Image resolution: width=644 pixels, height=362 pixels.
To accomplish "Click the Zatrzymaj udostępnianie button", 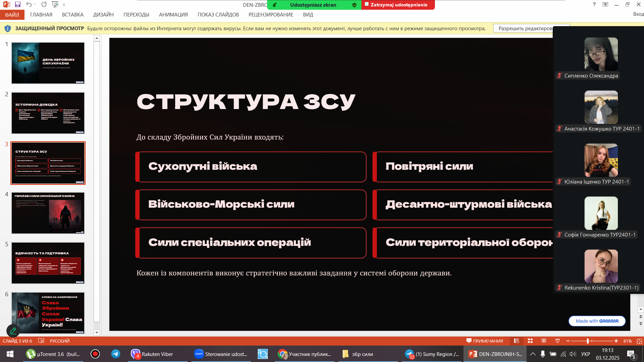I will 398,5.
